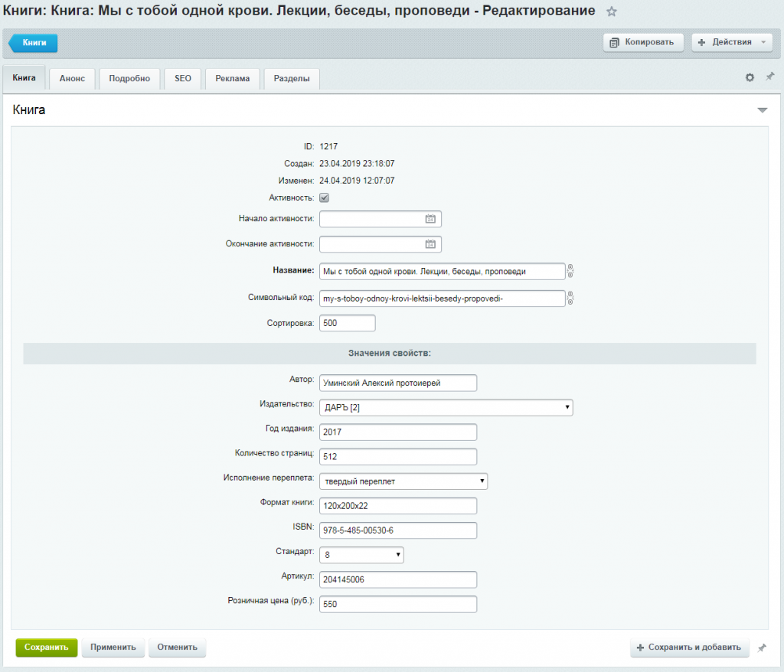The image size is (784, 672).
Task: Add page to favorites with star icon
Action: point(612,11)
